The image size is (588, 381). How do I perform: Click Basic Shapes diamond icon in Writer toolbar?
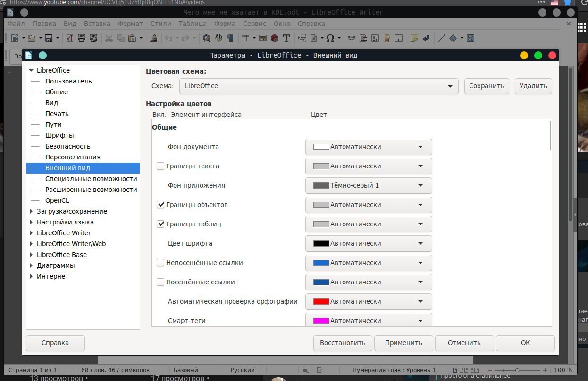point(453,38)
